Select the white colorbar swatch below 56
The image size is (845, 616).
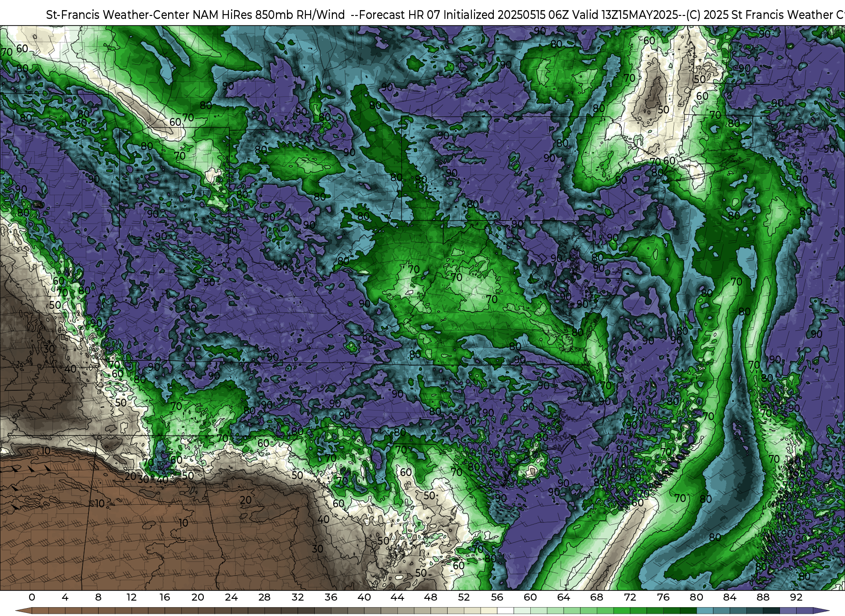(x=505, y=611)
